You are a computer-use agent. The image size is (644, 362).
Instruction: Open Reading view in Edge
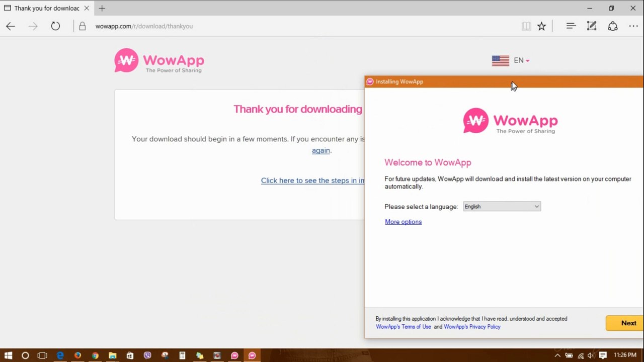526,26
